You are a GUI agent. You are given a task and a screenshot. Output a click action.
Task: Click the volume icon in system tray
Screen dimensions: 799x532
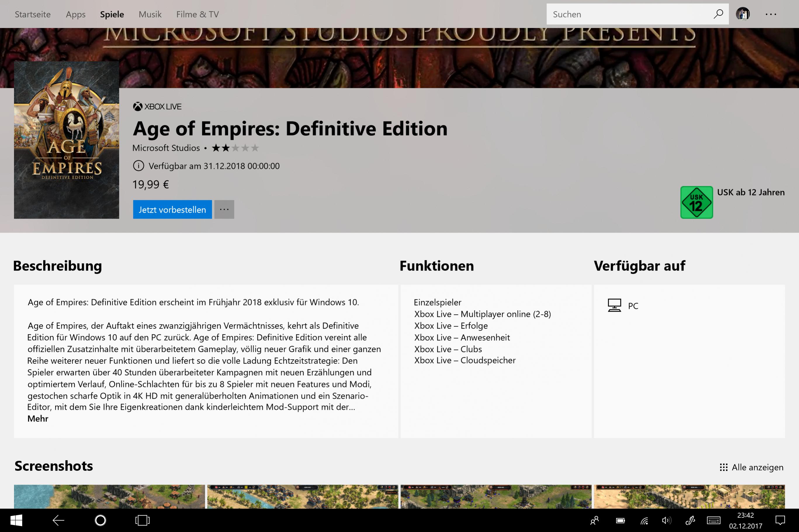[x=666, y=520]
